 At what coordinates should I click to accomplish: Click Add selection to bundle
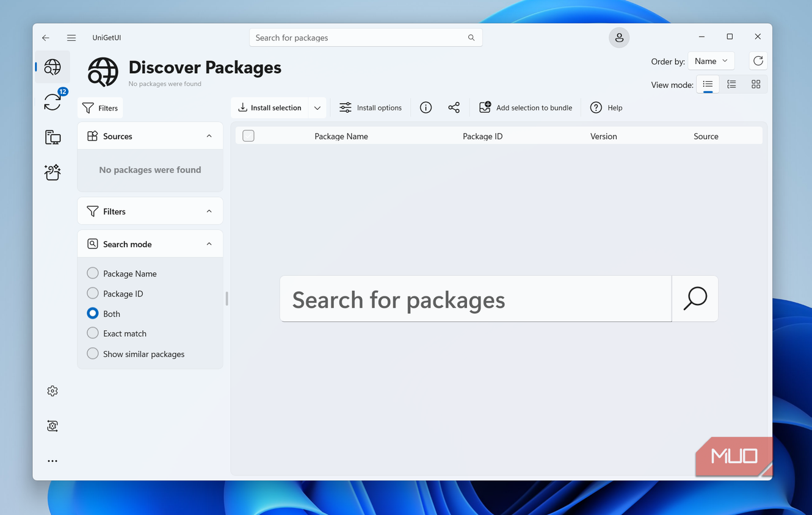point(526,107)
